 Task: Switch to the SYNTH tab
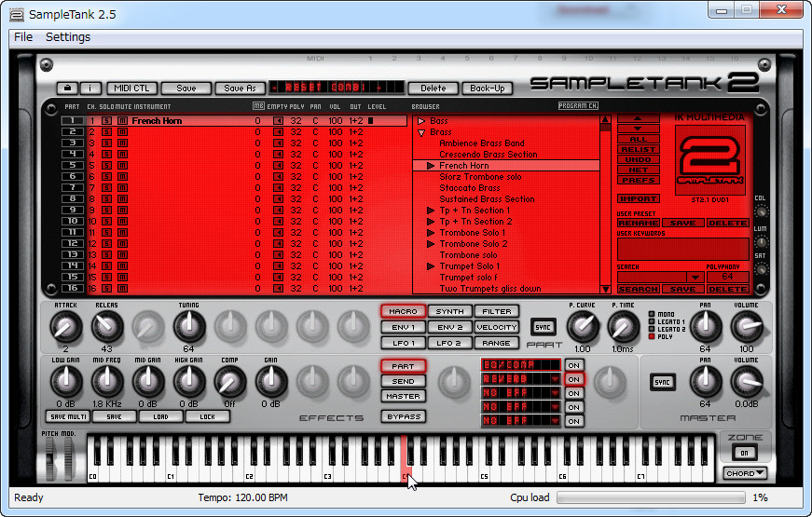pos(449,311)
